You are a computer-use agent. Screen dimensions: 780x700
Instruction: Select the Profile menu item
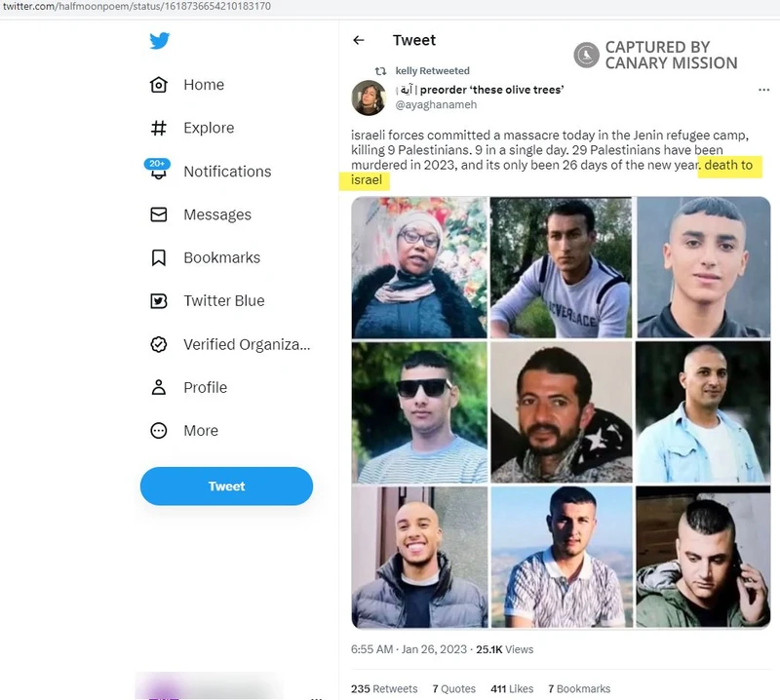coord(188,387)
